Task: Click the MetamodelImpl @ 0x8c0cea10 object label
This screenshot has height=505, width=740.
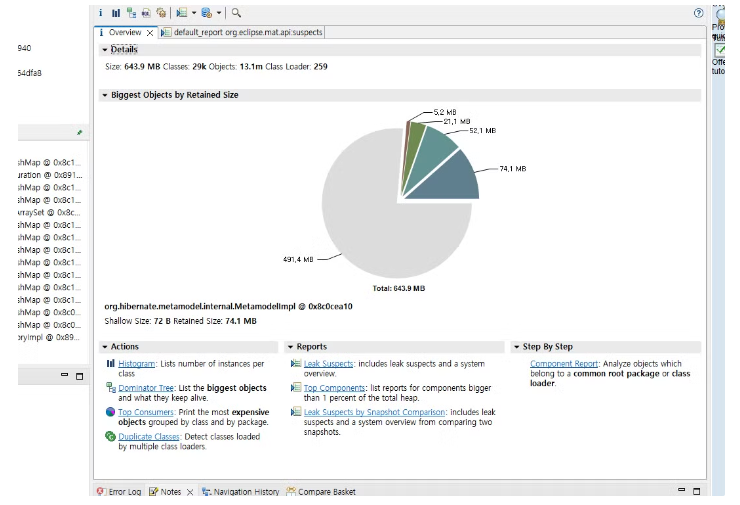Action: tap(228, 306)
